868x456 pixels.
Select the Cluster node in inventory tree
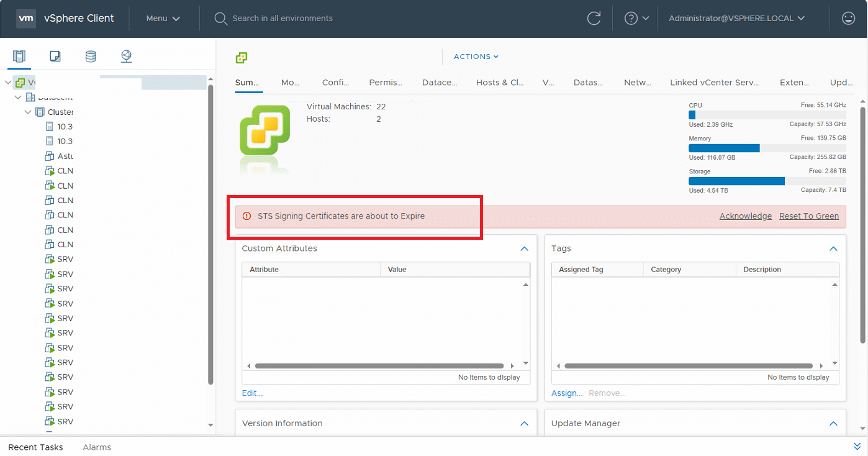(x=55, y=112)
